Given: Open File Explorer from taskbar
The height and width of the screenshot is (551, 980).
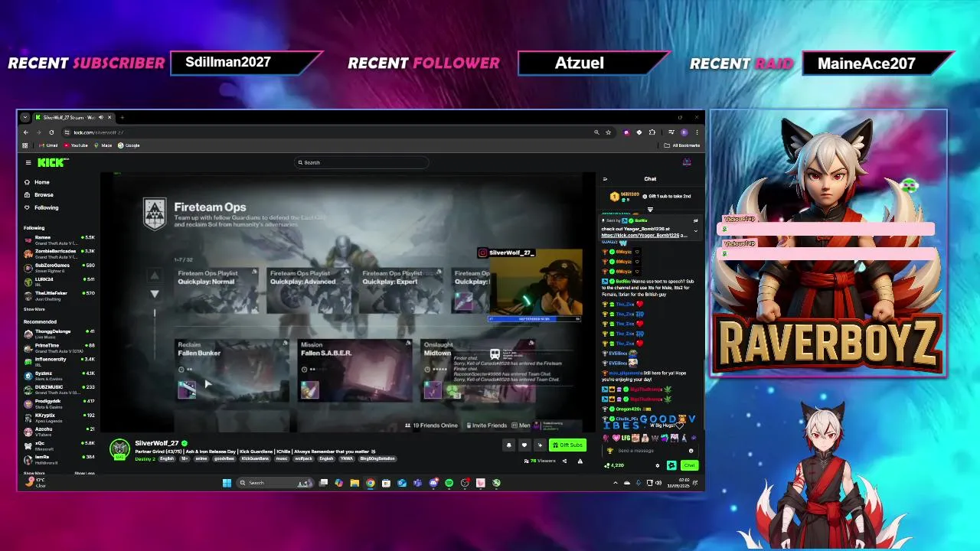Looking at the screenshot, I should click(x=354, y=483).
